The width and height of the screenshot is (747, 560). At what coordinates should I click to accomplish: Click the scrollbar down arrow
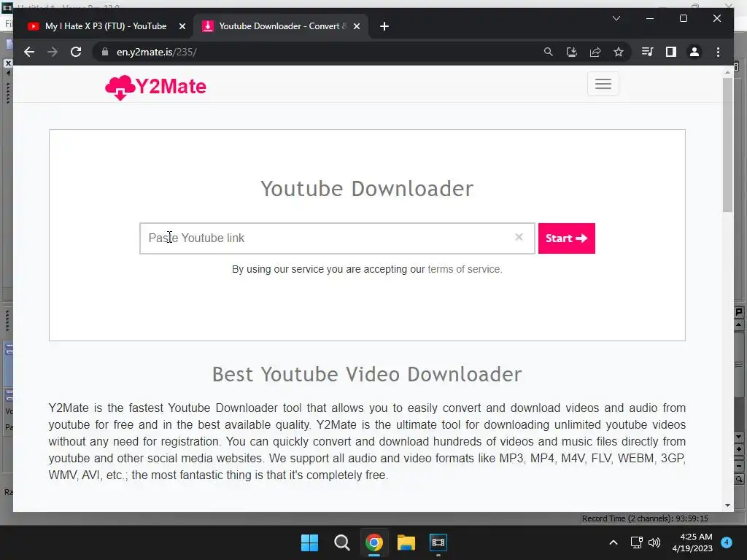727,505
